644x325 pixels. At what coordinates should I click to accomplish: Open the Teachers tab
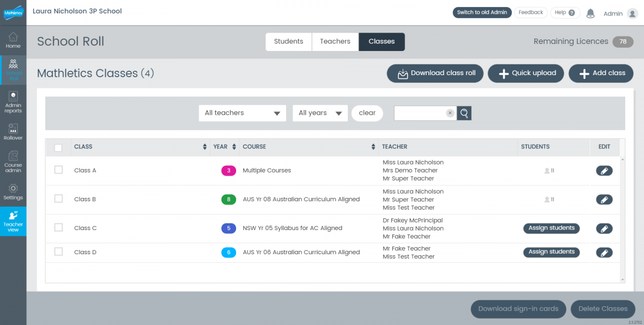pyautogui.click(x=335, y=41)
